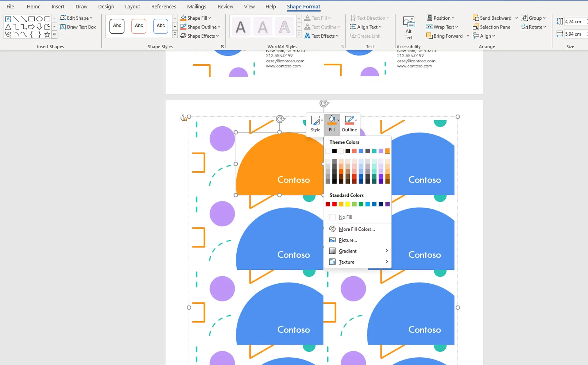Click the rotate handle above the orange shape
588x365 pixels.
coord(280,119)
